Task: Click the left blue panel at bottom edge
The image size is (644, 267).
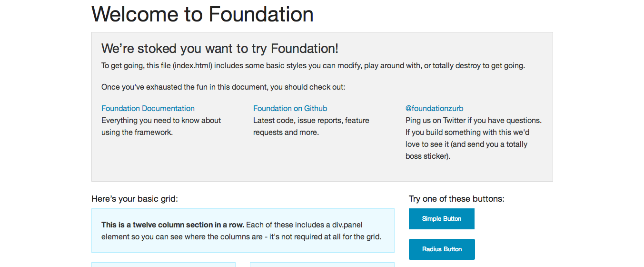Action: coord(163,265)
